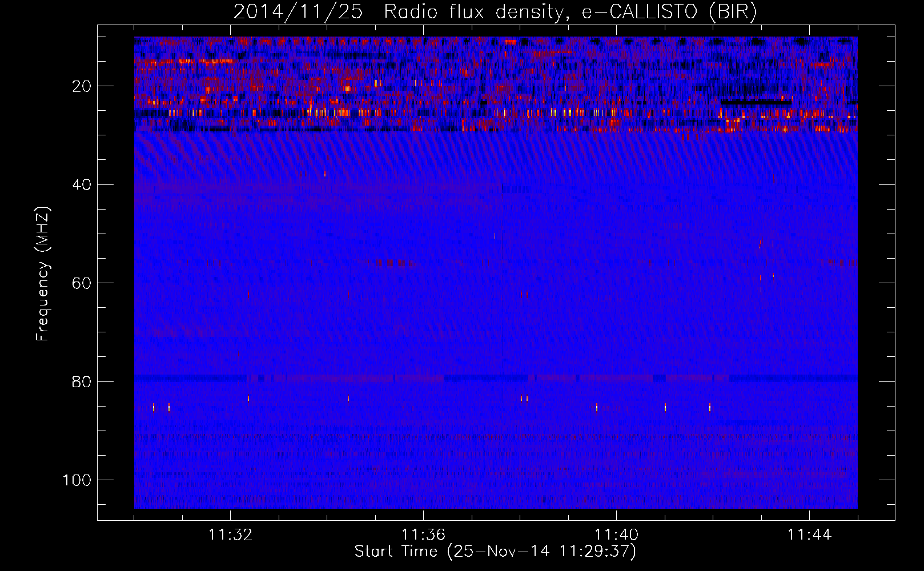924x571 pixels.
Task: Click the 80 MHz frequency tick label
Action: (82, 381)
